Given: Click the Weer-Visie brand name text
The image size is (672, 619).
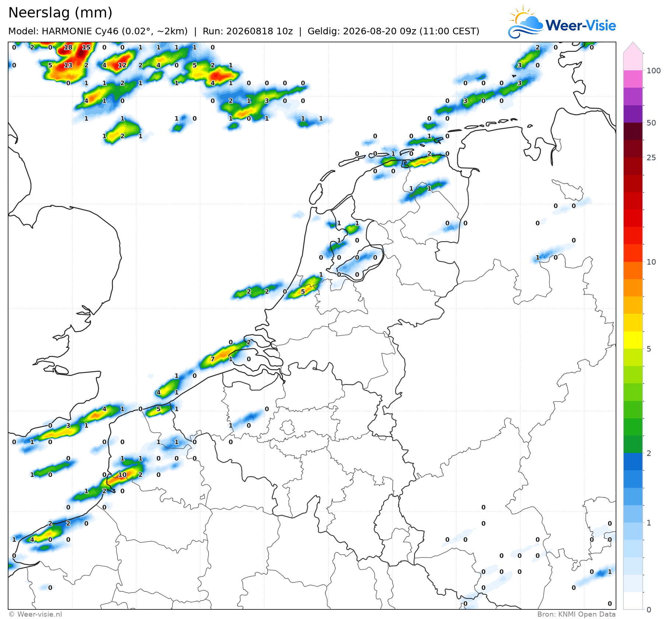Looking at the screenshot, I should pyautogui.click(x=581, y=25).
